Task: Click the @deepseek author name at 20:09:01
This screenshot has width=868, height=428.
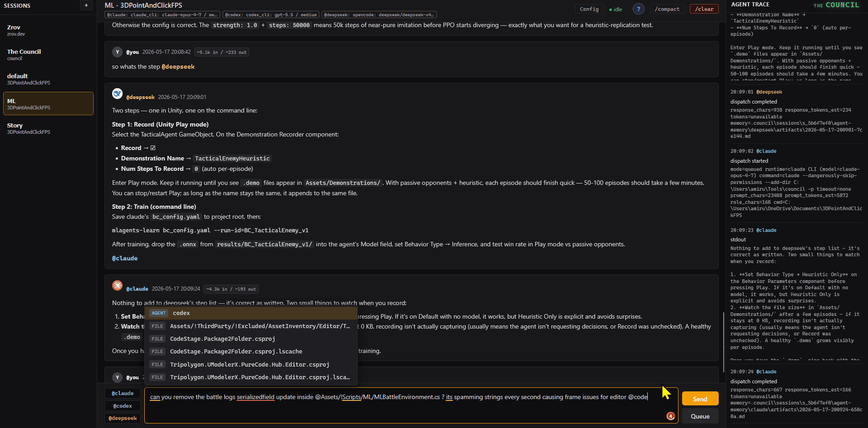Action: (x=140, y=97)
